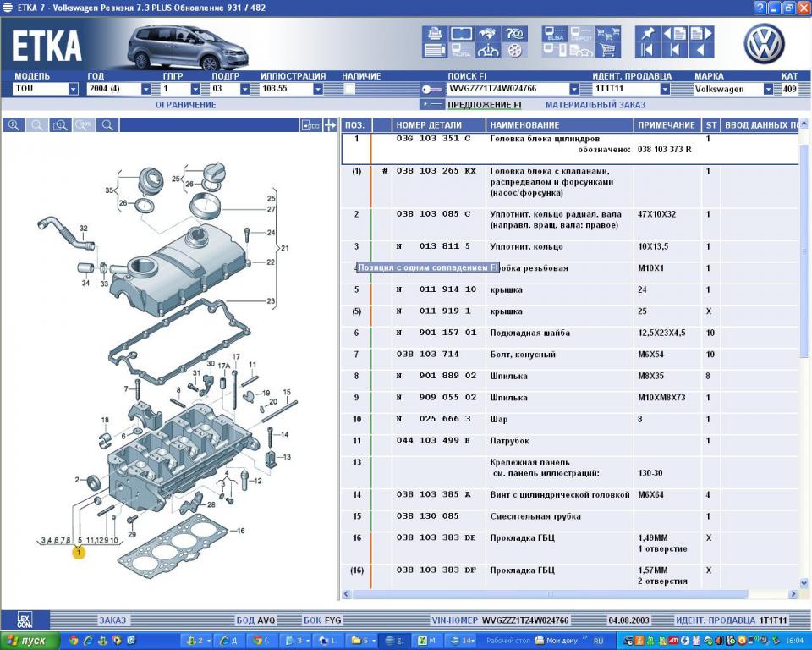Open the ?@ help contact icon
The image size is (812, 650).
514,34
